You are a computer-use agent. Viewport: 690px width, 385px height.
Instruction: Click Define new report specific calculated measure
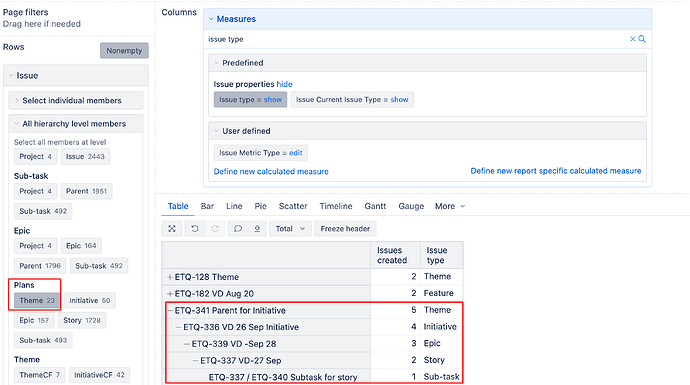click(x=556, y=171)
